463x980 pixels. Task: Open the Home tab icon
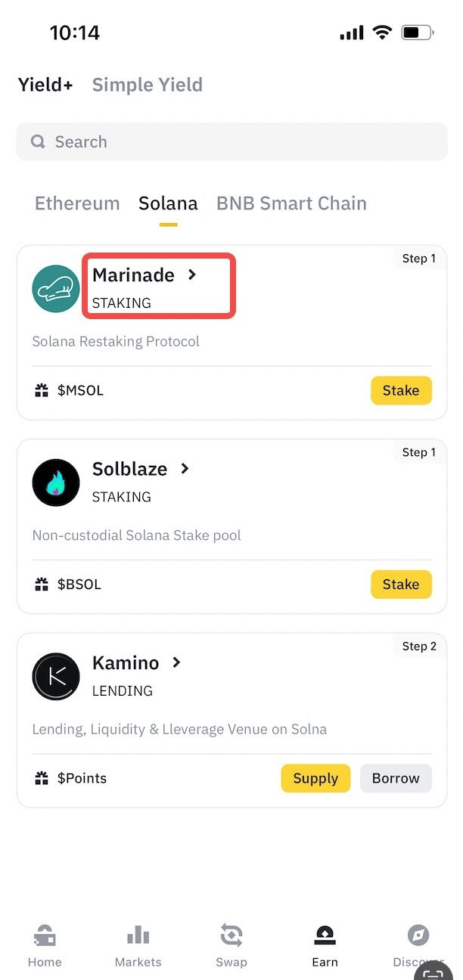coord(45,936)
